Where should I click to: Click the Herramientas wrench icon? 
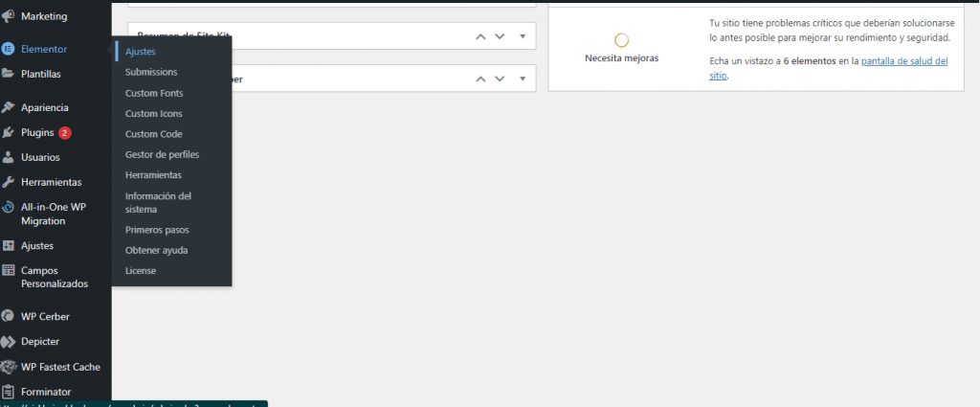tap(8, 183)
